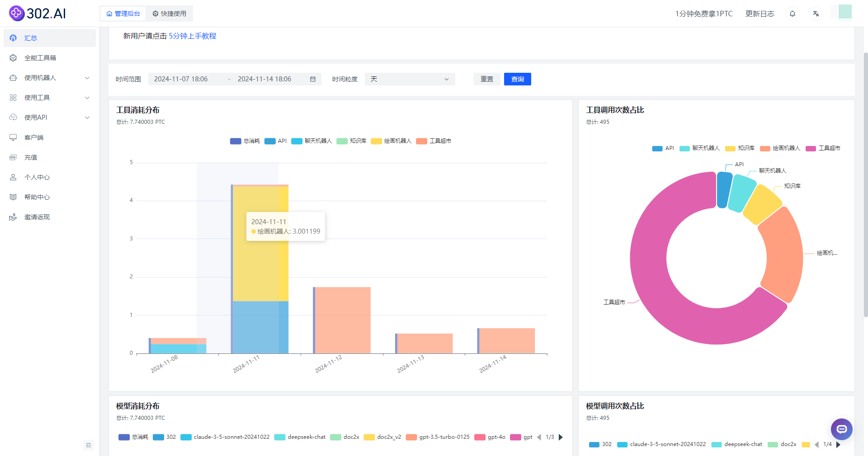Go to previous page of model consumption legend
The height and width of the screenshot is (456, 868).
point(539,437)
